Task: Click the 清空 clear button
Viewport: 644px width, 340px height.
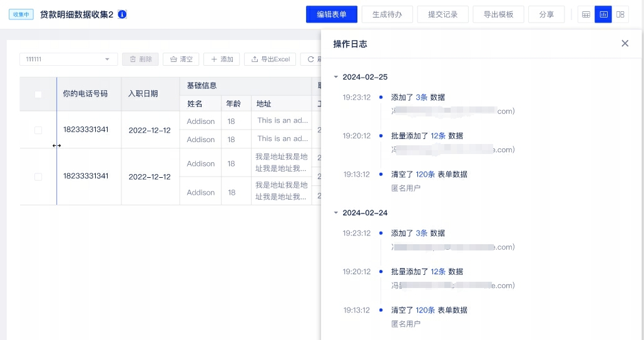Action: (181, 59)
